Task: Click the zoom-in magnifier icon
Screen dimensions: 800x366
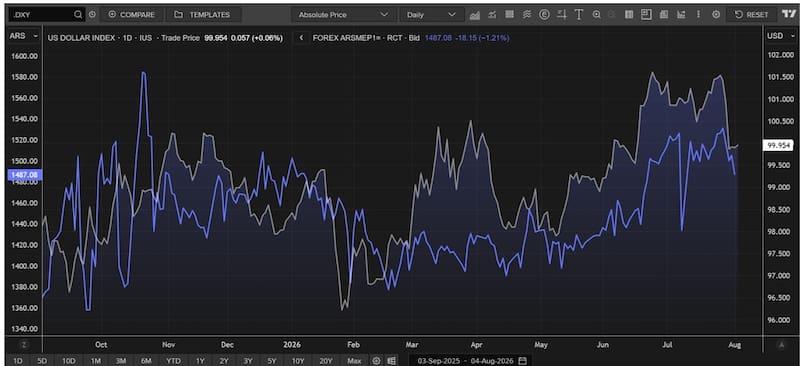Action: tap(596, 15)
